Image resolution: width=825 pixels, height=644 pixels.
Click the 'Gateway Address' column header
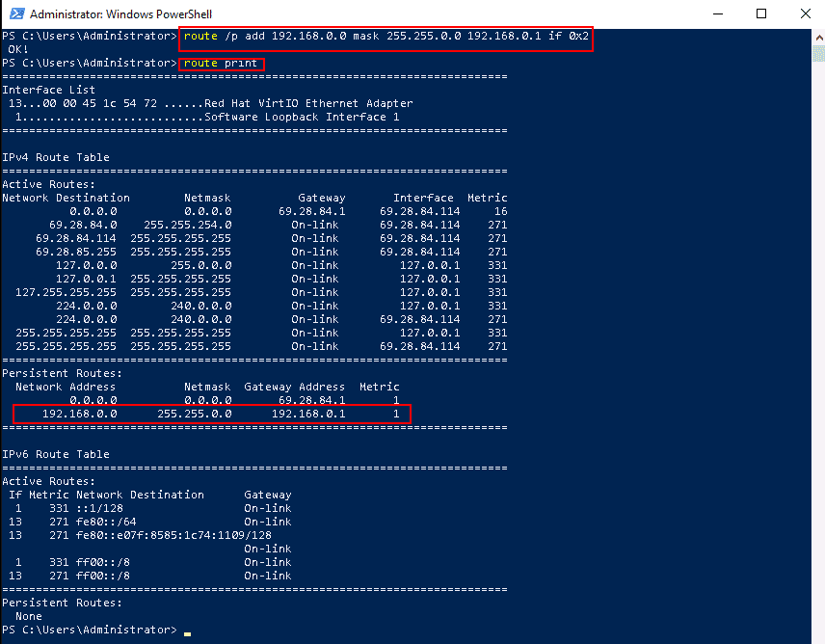[295, 387]
